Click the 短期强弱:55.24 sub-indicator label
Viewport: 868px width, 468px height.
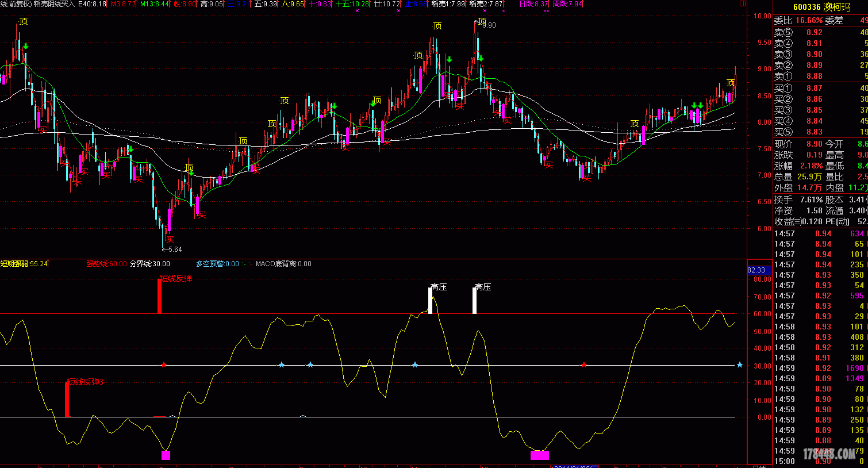pyautogui.click(x=24, y=264)
